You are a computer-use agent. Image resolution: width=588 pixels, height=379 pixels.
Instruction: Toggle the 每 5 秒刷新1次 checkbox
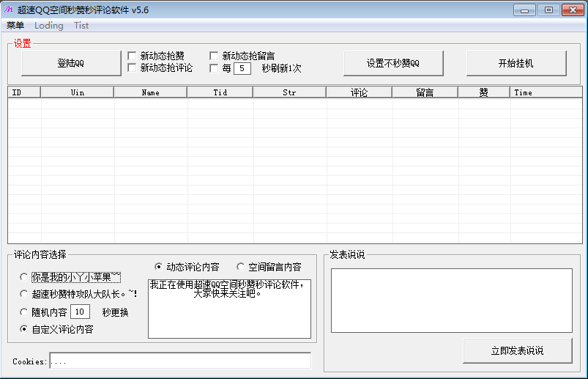tap(214, 68)
